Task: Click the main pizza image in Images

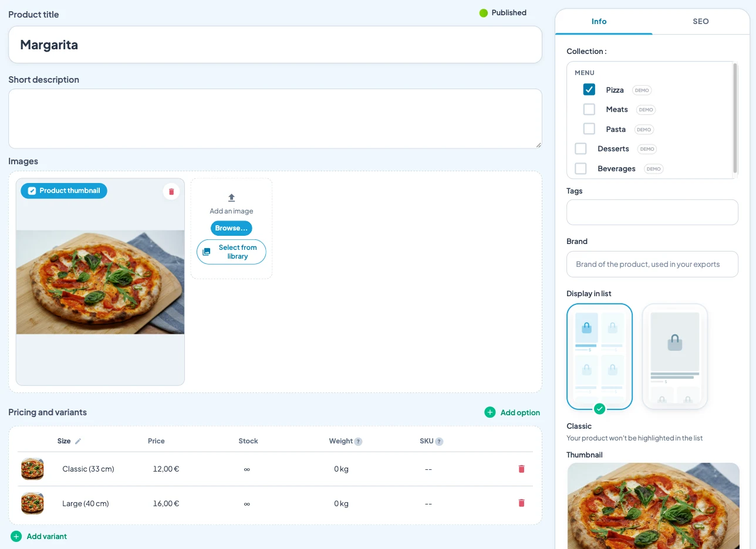Action: tap(100, 282)
